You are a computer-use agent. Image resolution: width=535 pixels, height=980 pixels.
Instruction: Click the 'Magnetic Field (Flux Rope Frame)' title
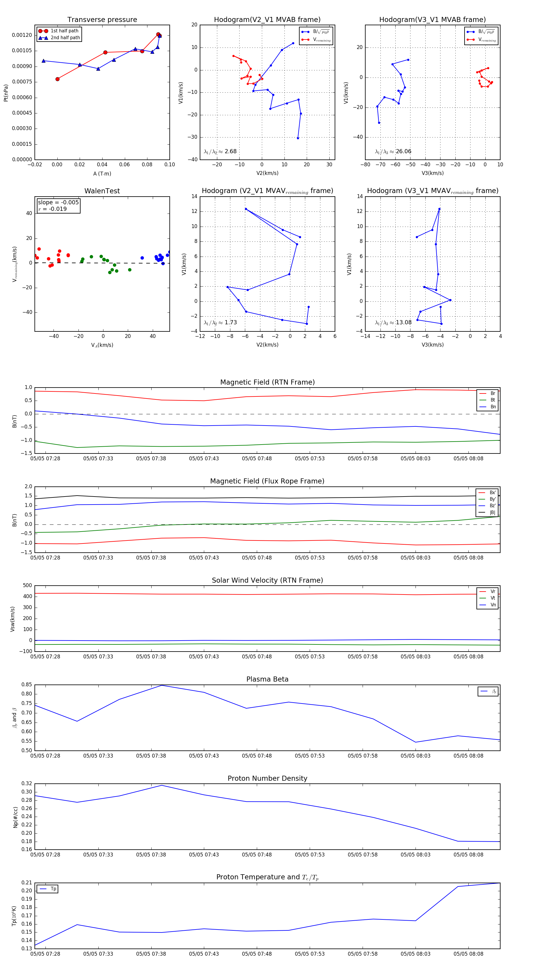267,481
